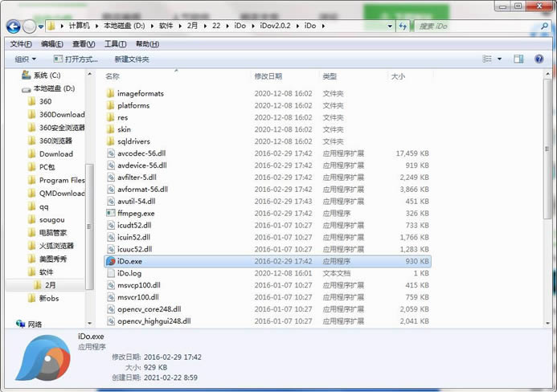The height and width of the screenshot is (392, 557).
Task: Select the Program Files folder in sidebar
Action: click(56, 181)
